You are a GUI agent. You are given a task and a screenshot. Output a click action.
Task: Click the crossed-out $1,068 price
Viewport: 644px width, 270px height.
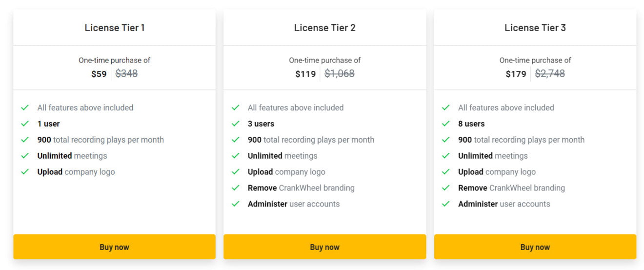(340, 74)
